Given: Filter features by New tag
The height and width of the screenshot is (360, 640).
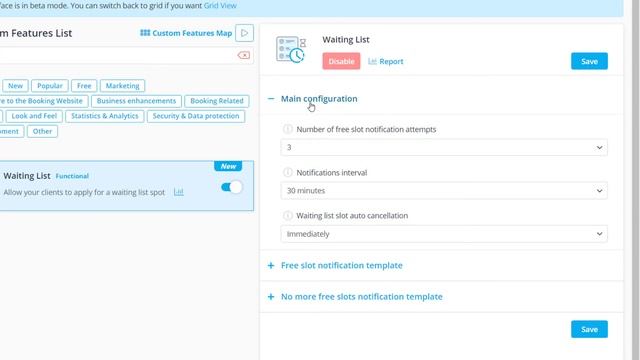Looking at the screenshot, I should coord(16,86).
